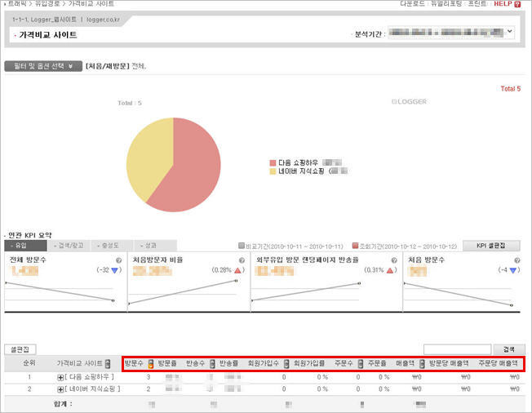Click sort icon beside 회원가입수 column

point(286,362)
